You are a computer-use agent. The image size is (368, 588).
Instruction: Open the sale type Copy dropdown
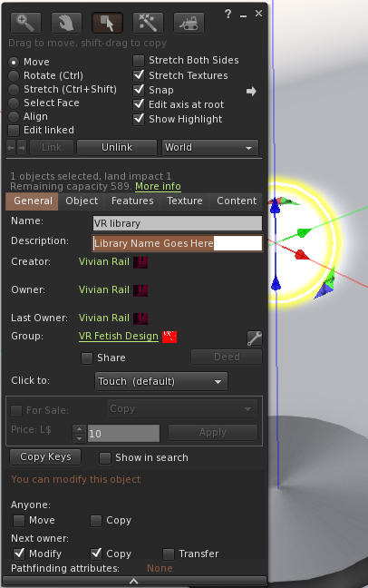click(182, 408)
